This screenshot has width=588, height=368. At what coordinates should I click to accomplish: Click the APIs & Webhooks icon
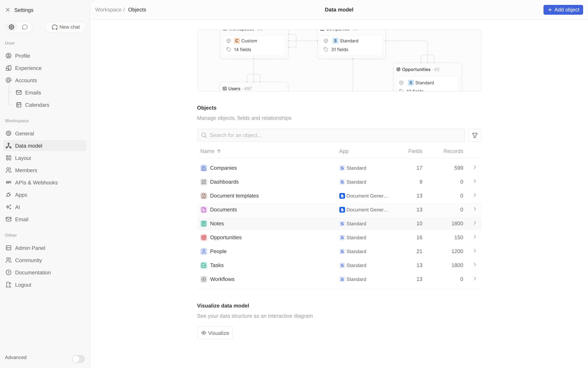coord(9,183)
